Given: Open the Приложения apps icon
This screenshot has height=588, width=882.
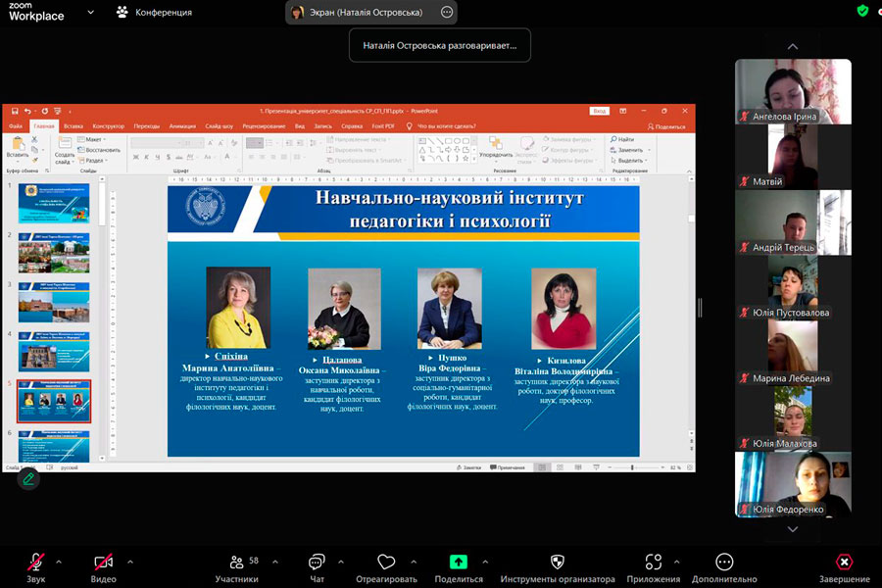Looking at the screenshot, I should [x=654, y=563].
